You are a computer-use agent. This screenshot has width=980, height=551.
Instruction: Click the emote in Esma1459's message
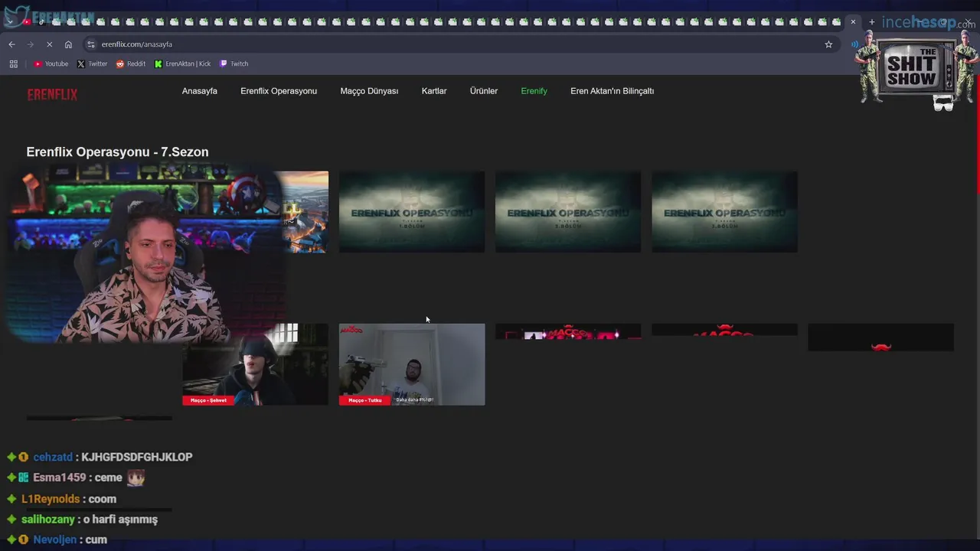(136, 478)
